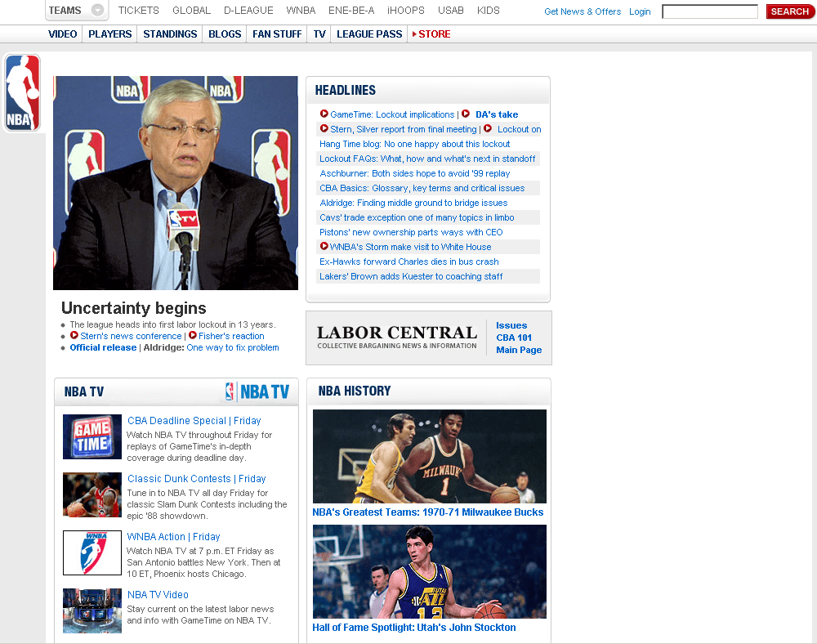The height and width of the screenshot is (644, 817).
Task: Open KIDS in top navigation
Action: [489, 11]
